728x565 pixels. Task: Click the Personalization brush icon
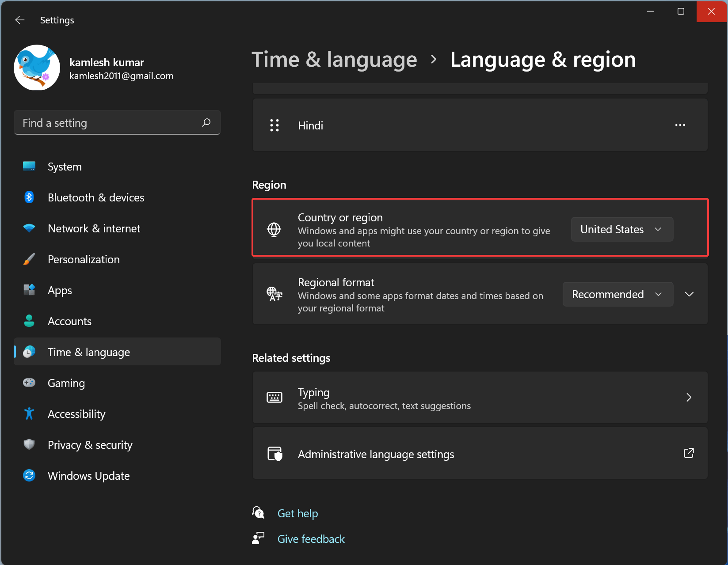(x=29, y=259)
